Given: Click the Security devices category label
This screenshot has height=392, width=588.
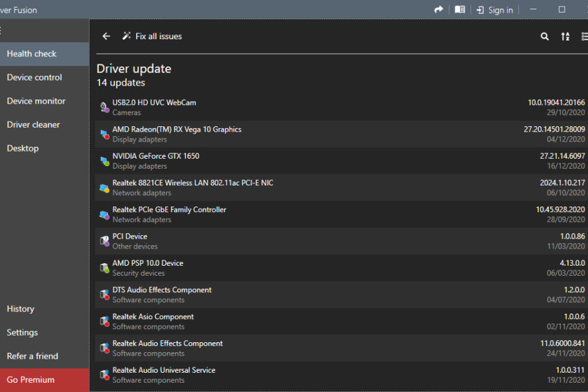Looking at the screenshot, I should (139, 273).
